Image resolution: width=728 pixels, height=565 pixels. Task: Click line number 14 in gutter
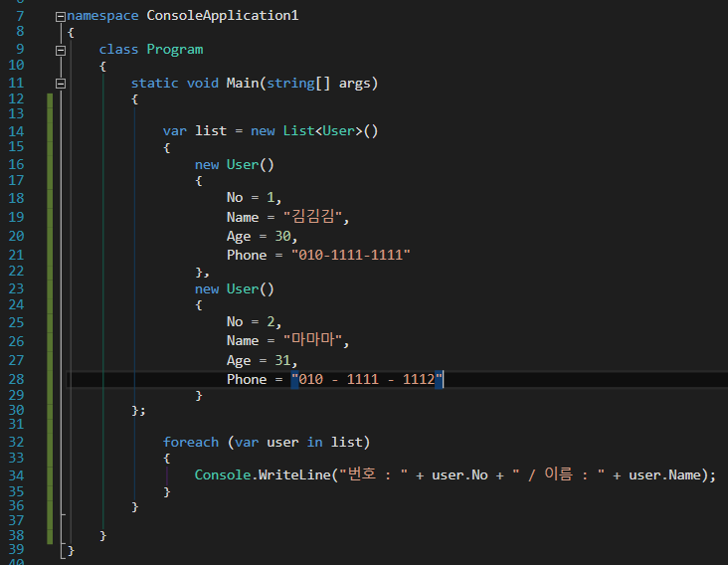point(16,131)
